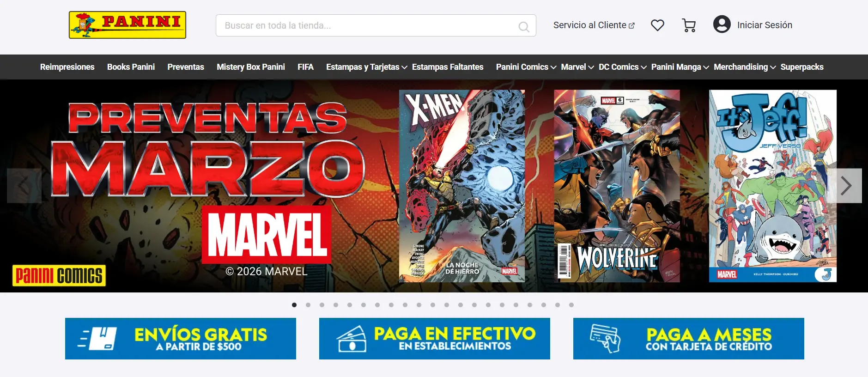Go to the previous carousel slide
The image size is (868, 377).
[x=24, y=186]
